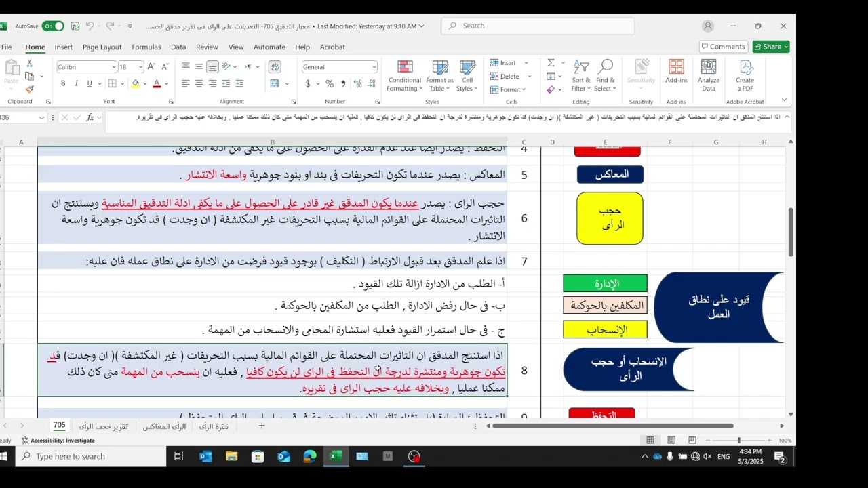Expand the Fill Color dropdown arrow

pyautogui.click(x=145, y=83)
